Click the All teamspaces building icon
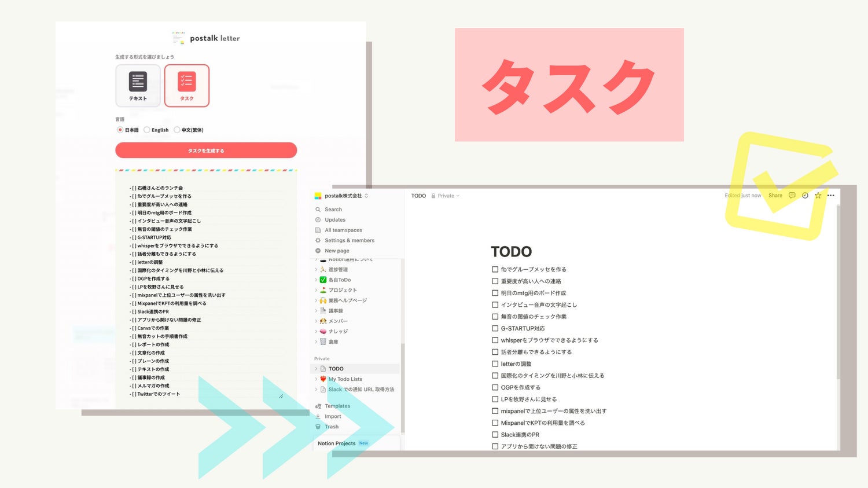This screenshot has height=488, width=868. pyautogui.click(x=318, y=230)
